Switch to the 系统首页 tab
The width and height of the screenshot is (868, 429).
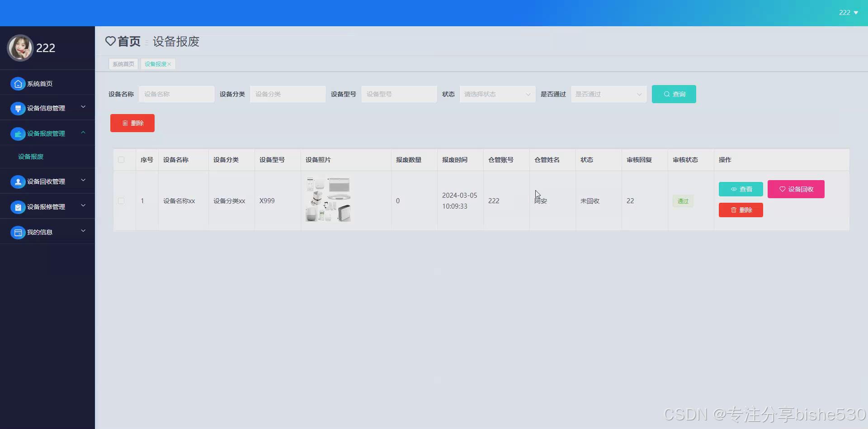pos(123,64)
